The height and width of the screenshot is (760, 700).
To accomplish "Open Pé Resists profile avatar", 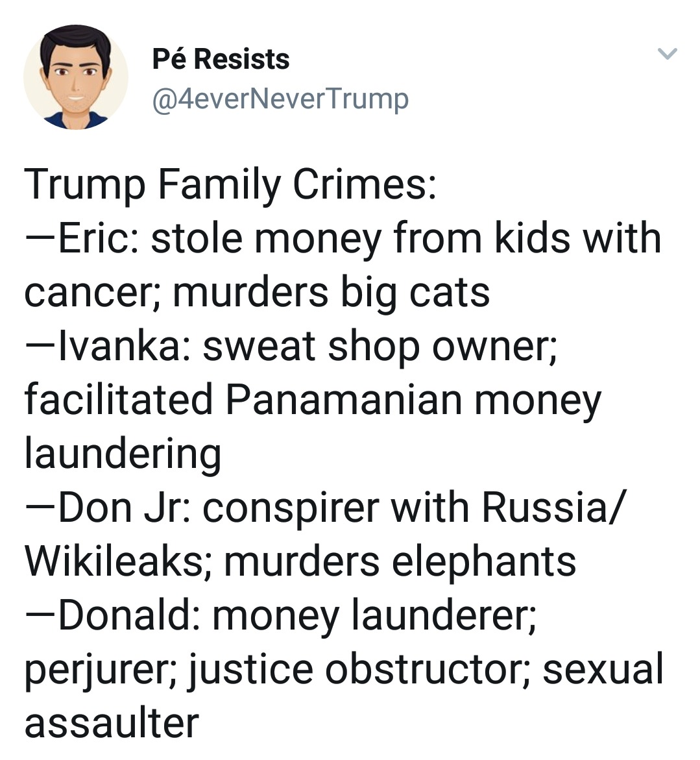I will [75, 77].
